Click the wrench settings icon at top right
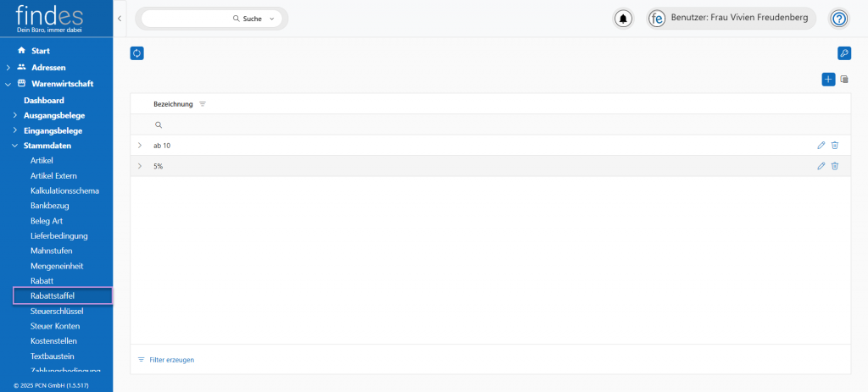 tap(843, 53)
